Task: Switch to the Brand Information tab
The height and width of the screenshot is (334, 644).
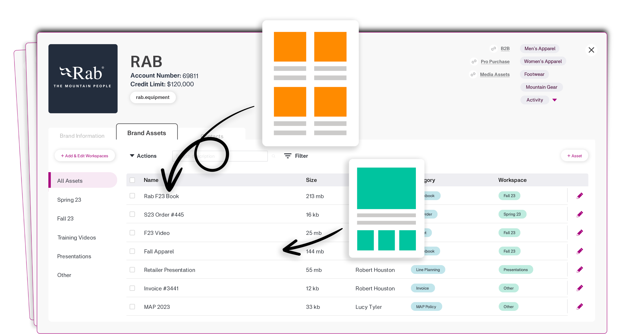Action: tap(82, 136)
